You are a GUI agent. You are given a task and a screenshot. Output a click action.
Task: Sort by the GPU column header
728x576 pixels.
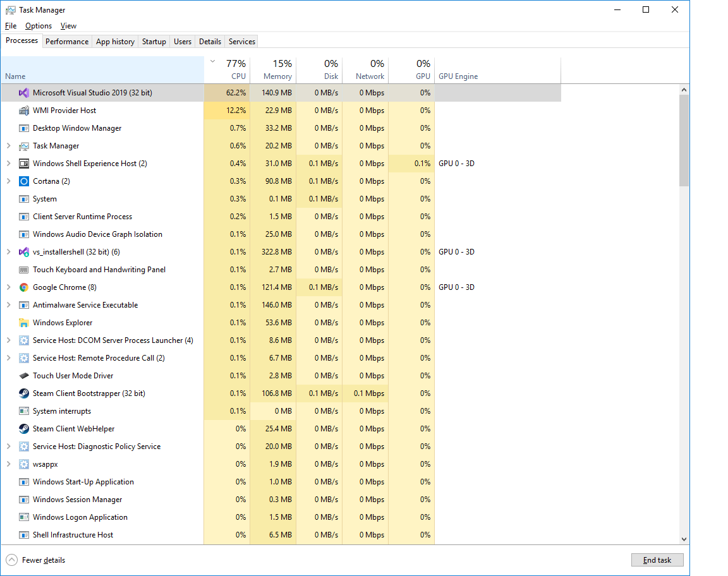tap(411, 70)
